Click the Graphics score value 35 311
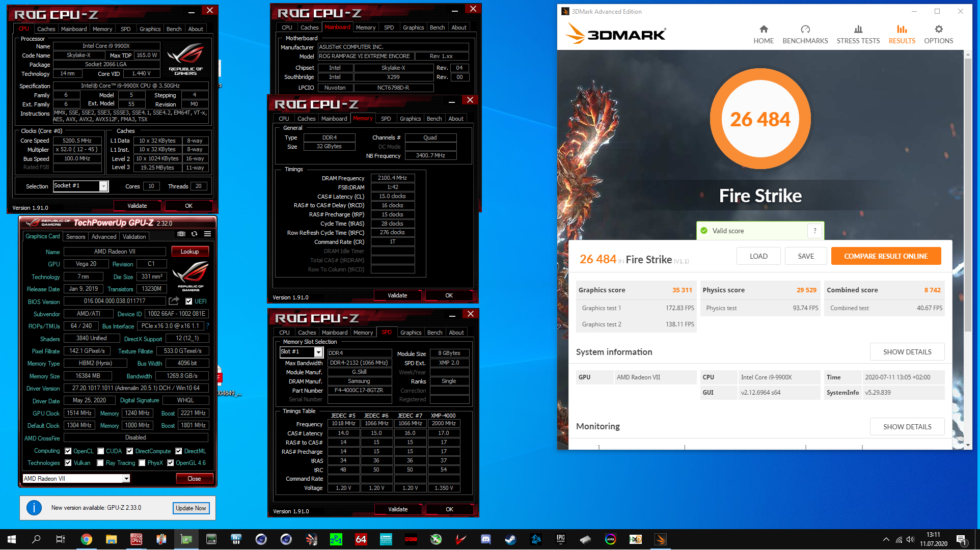This screenshot has height=550, width=980. point(682,290)
